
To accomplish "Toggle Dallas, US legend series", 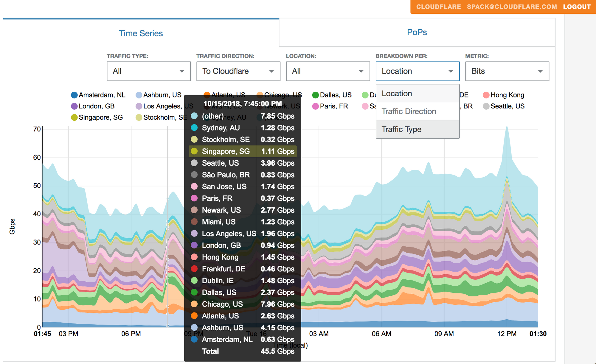I will point(332,95).
